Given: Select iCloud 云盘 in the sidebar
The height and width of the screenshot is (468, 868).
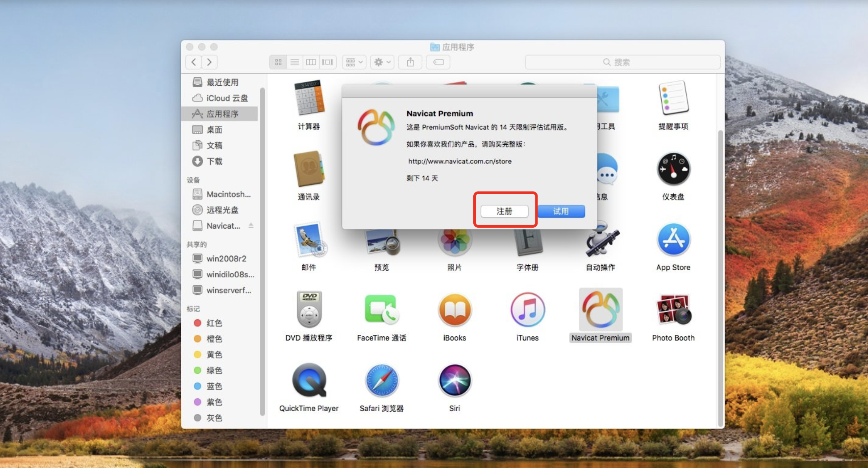Looking at the screenshot, I should [220, 98].
